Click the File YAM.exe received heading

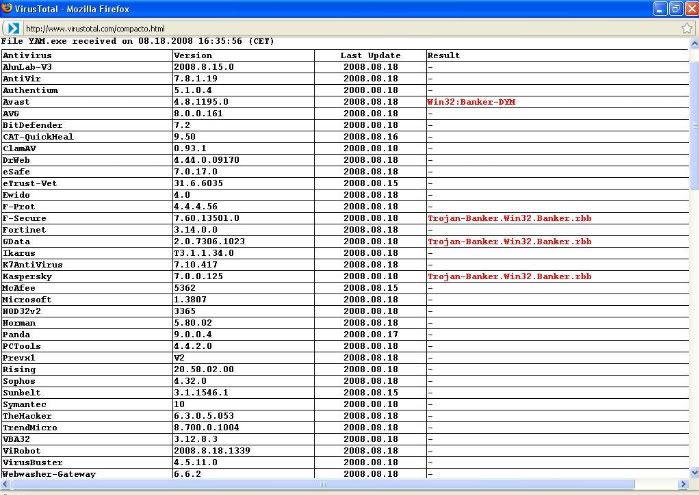point(137,41)
